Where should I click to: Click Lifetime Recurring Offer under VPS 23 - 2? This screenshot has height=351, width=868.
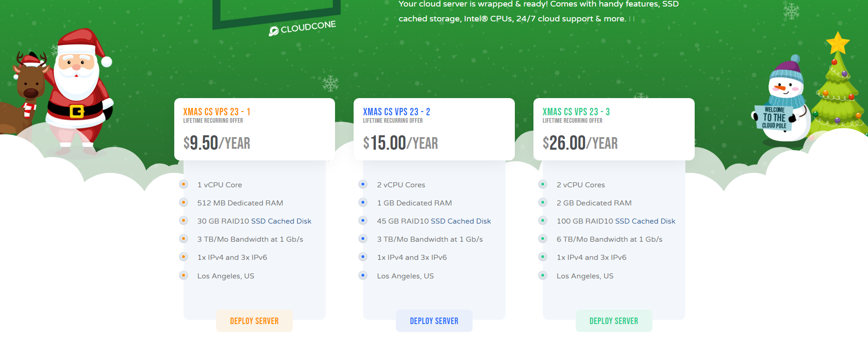pyautogui.click(x=393, y=121)
